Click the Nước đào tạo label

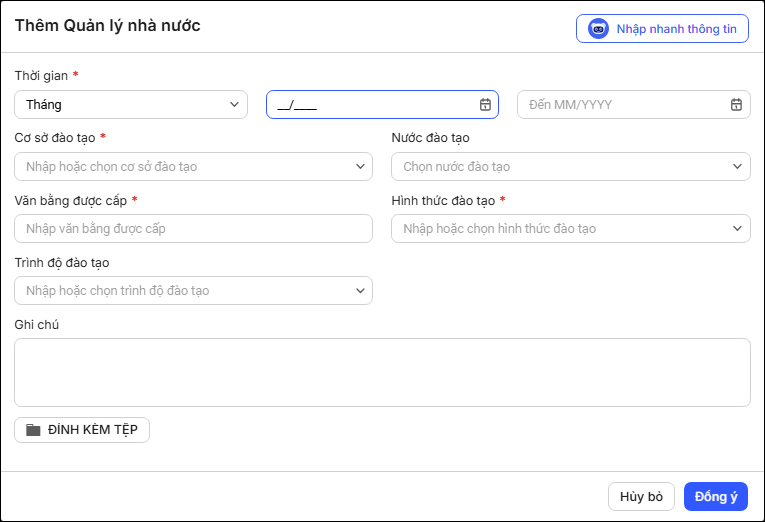[430, 138]
